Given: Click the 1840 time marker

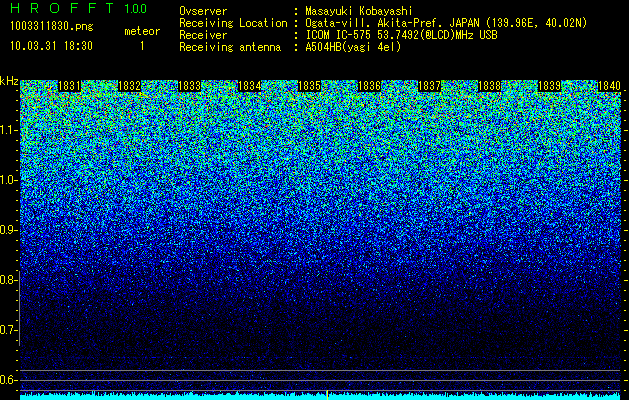Looking at the screenshot, I should (609, 86).
